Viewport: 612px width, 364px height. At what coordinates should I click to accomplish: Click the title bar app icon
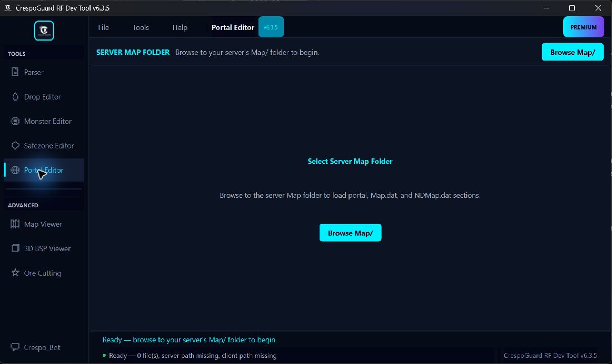coord(7,8)
